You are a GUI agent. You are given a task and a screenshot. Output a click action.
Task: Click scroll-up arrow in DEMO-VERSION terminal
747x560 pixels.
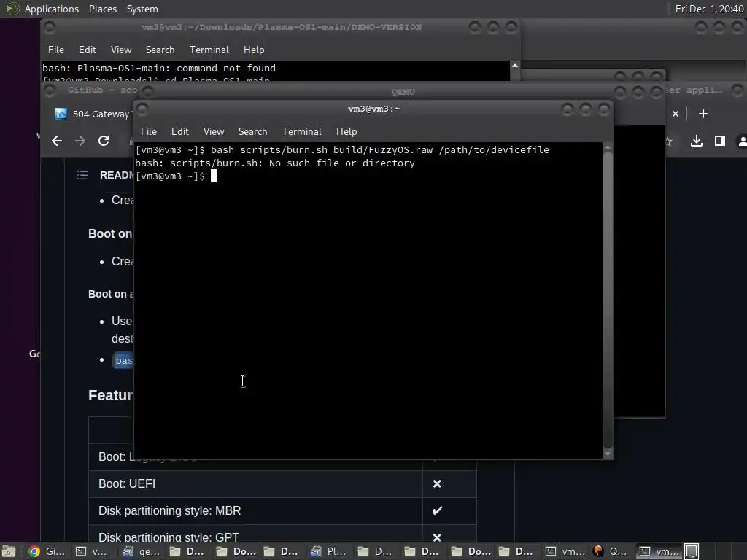tap(515, 65)
